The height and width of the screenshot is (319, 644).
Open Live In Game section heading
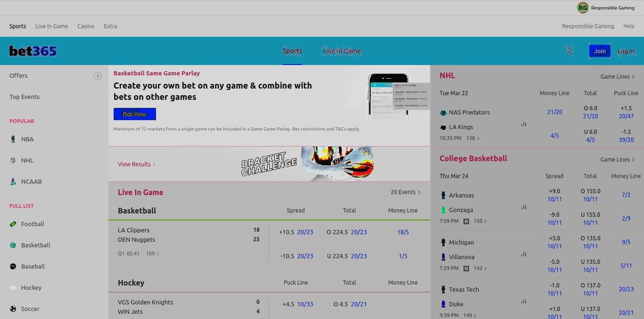140,192
